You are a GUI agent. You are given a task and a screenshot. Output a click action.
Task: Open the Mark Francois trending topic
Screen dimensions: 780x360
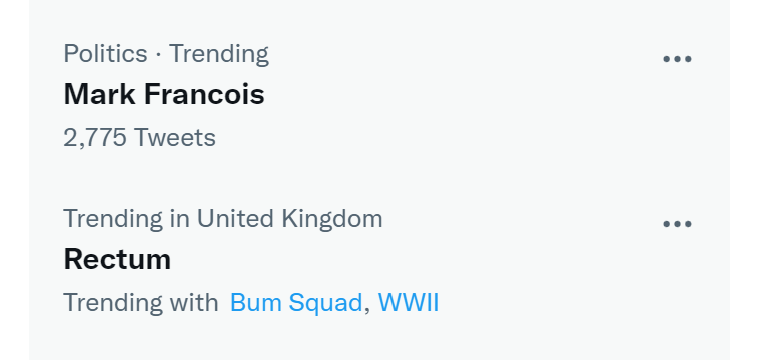point(164,94)
